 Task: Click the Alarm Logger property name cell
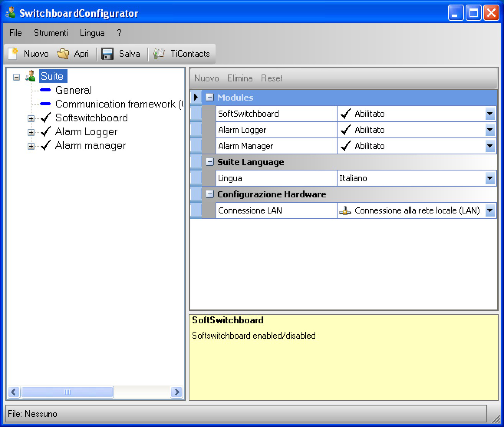click(276, 130)
